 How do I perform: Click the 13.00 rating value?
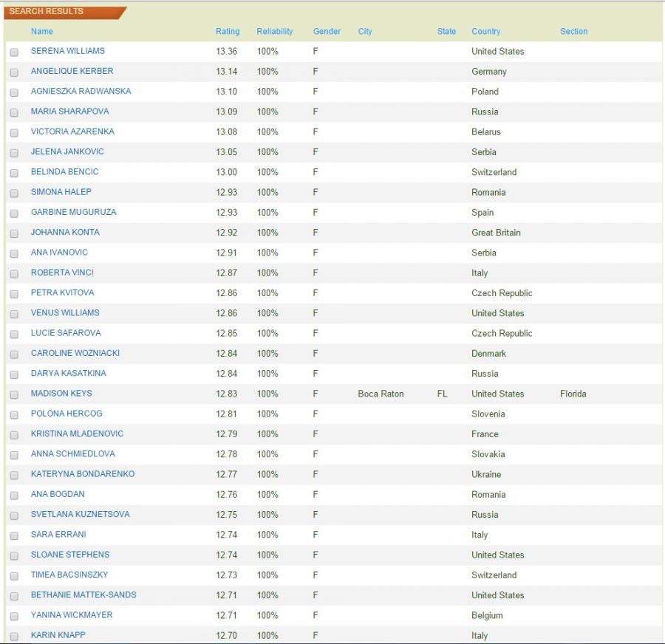[227, 172]
